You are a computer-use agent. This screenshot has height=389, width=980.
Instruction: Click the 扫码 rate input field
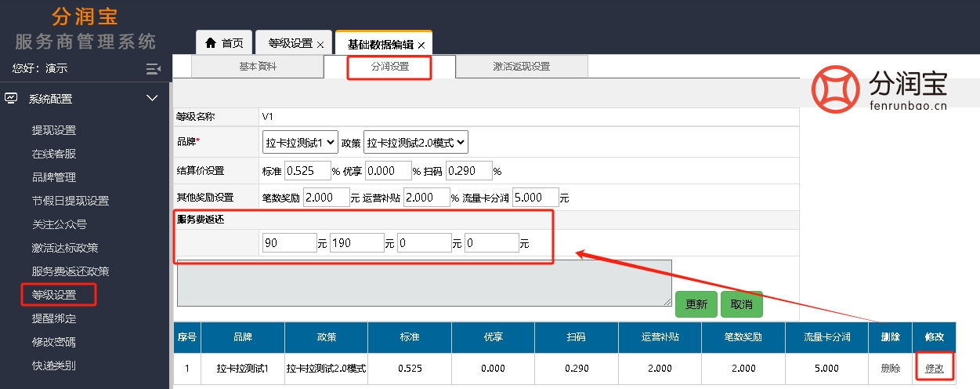(469, 170)
